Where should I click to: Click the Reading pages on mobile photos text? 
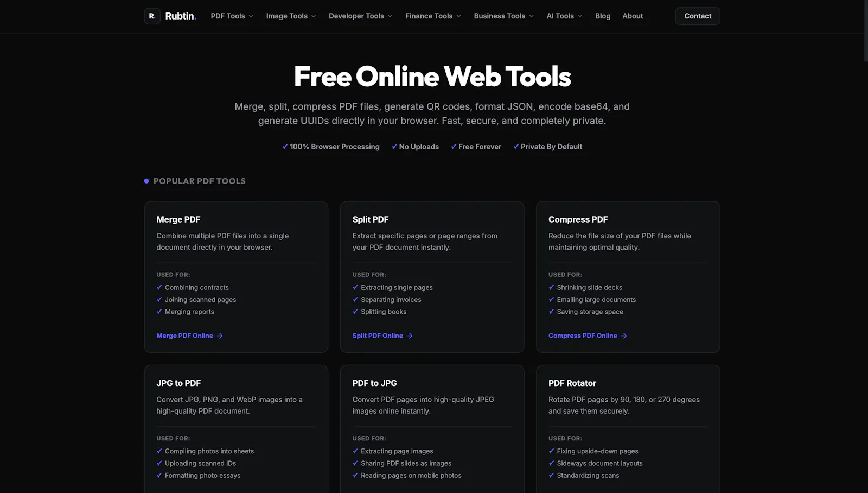tap(411, 475)
